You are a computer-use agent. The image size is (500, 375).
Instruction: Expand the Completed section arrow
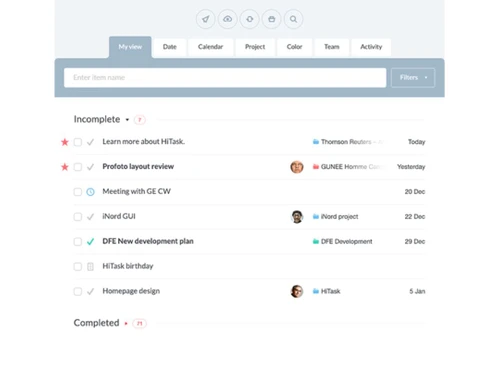click(126, 323)
